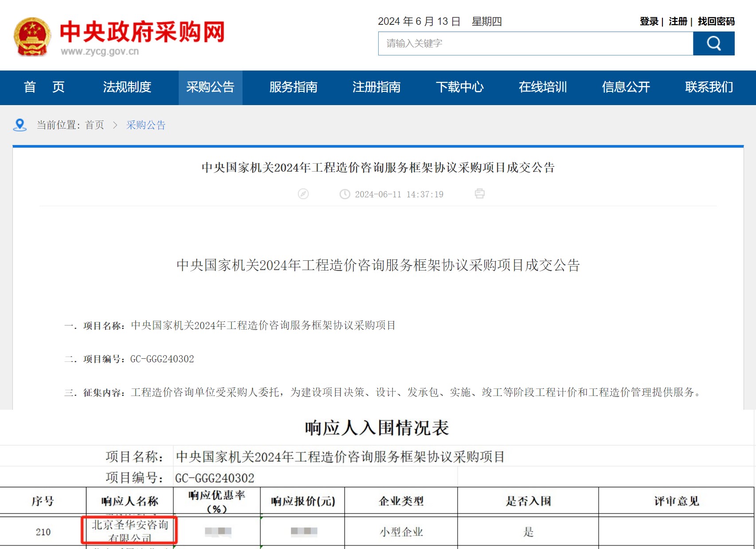Click the printer icon

pos(479,194)
